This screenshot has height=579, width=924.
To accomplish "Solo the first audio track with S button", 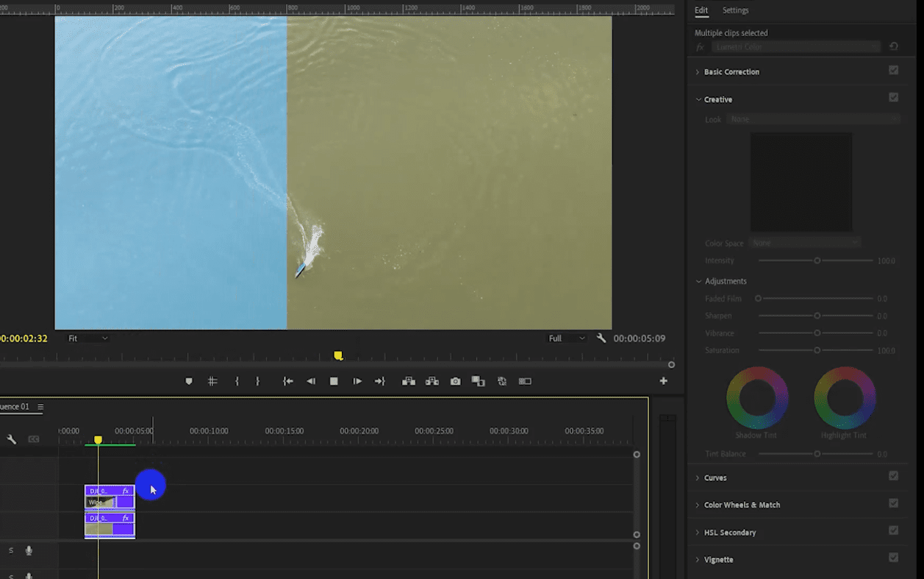I will [11, 550].
